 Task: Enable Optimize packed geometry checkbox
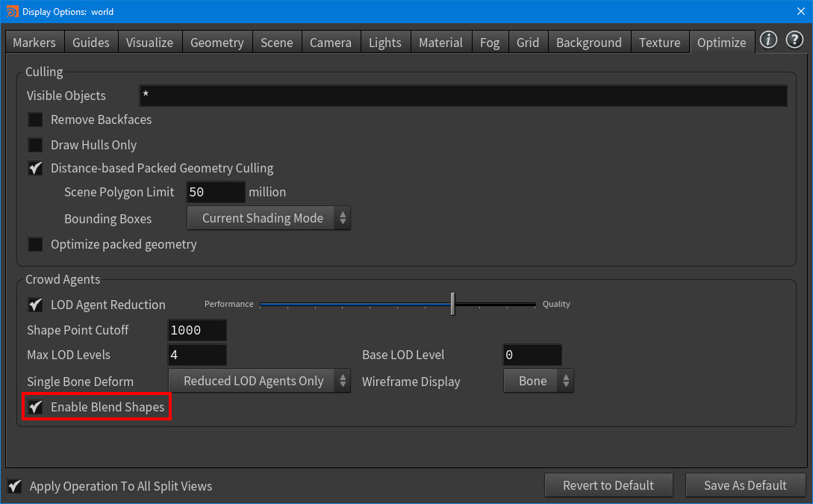(35, 244)
